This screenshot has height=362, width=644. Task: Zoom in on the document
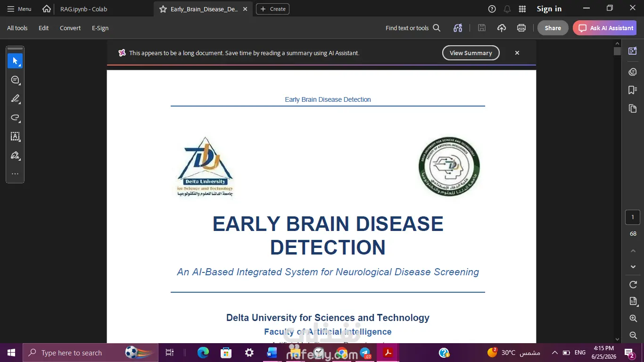click(x=633, y=319)
